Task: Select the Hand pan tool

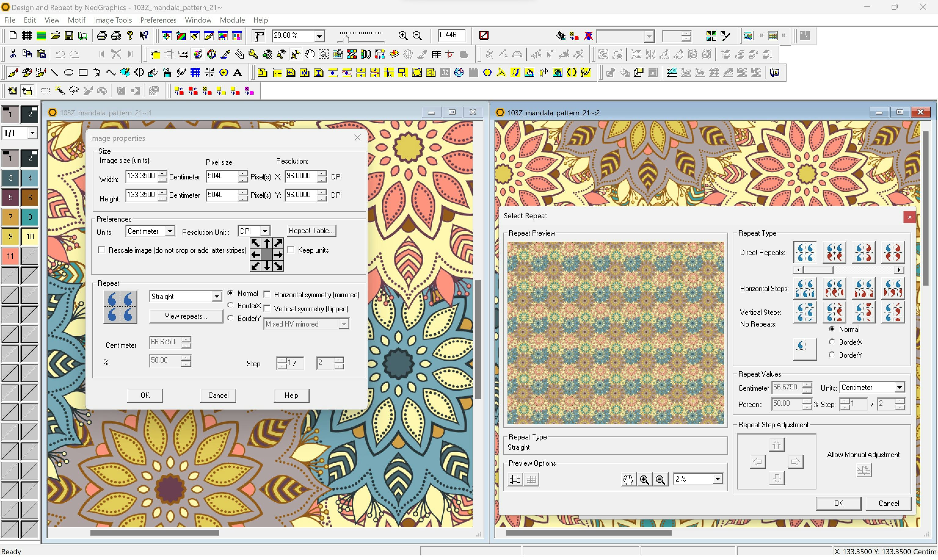Action: 309,54
